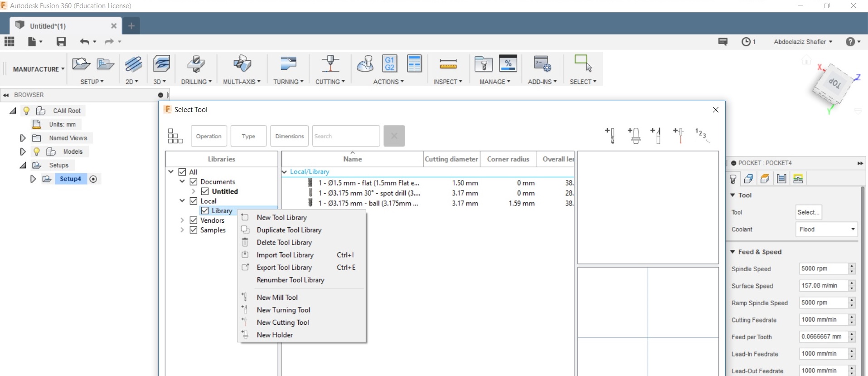Image resolution: width=868 pixels, height=376 pixels.
Task: Click the New Setup icon in toolbar
Action: (x=81, y=64)
